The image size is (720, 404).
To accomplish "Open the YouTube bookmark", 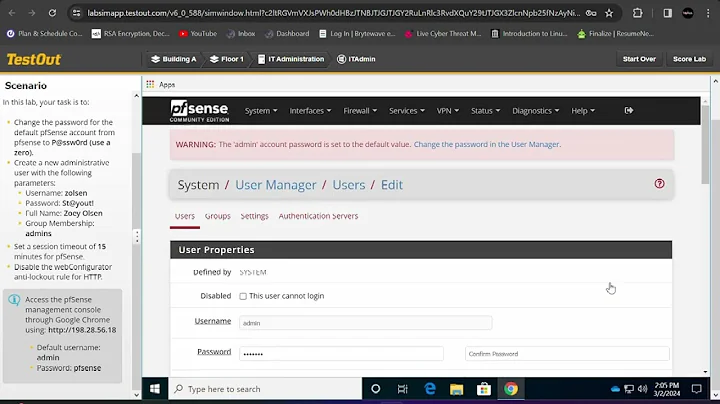I will [198, 34].
